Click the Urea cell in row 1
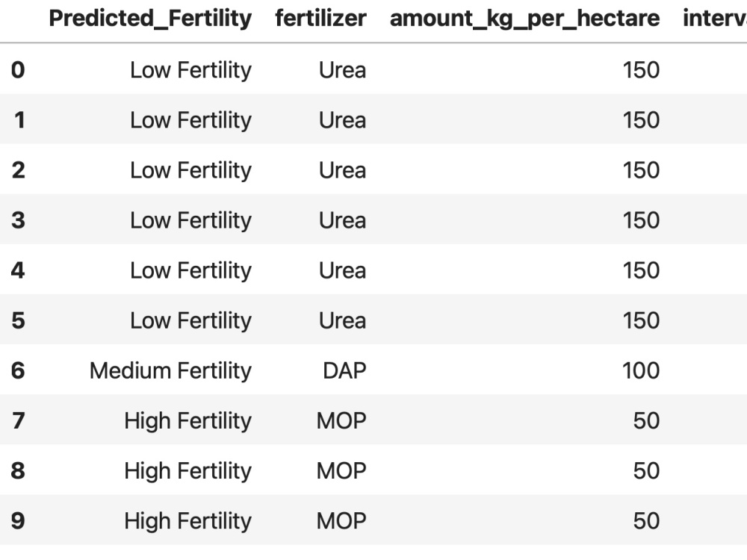This screenshot has height=560, width=747. pos(343,120)
